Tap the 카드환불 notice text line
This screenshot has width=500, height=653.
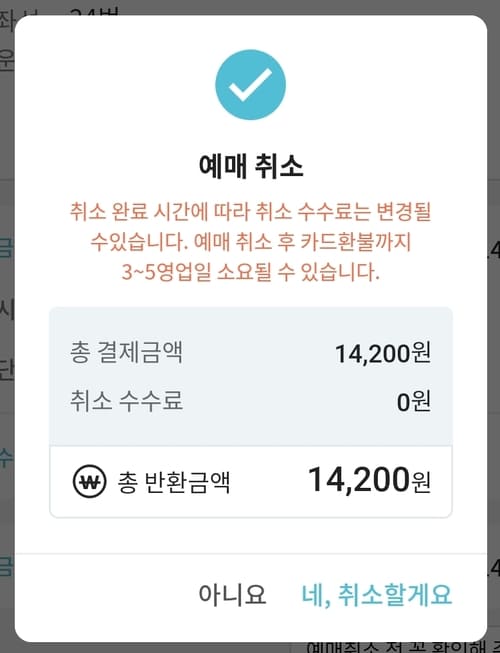(x=251, y=242)
